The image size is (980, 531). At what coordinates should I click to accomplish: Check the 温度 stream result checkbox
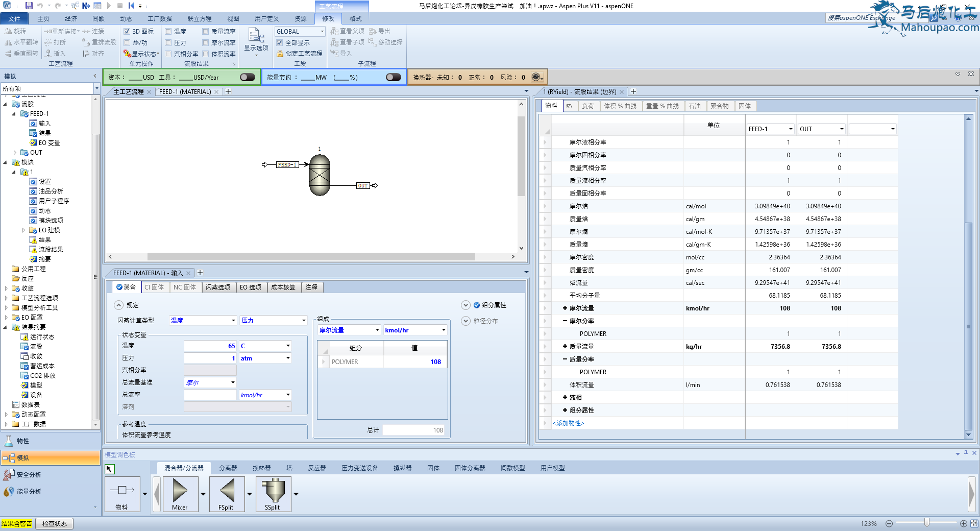click(x=168, y=32)
